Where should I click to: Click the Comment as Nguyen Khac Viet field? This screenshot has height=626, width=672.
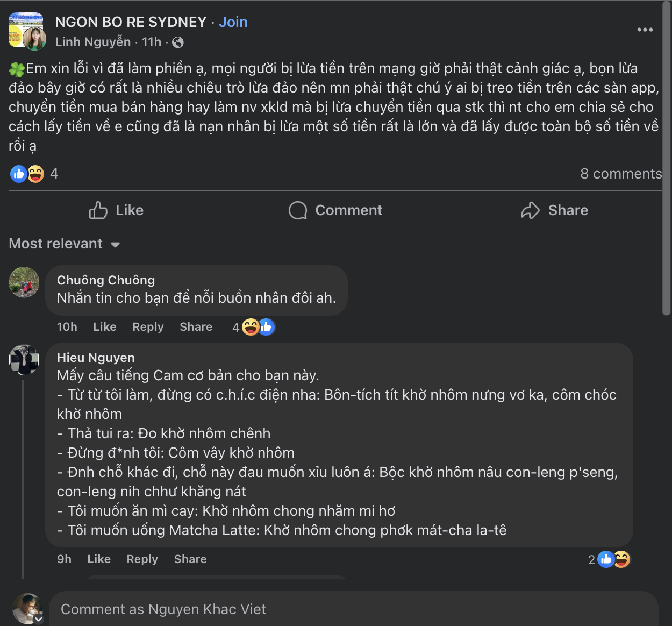353,609
